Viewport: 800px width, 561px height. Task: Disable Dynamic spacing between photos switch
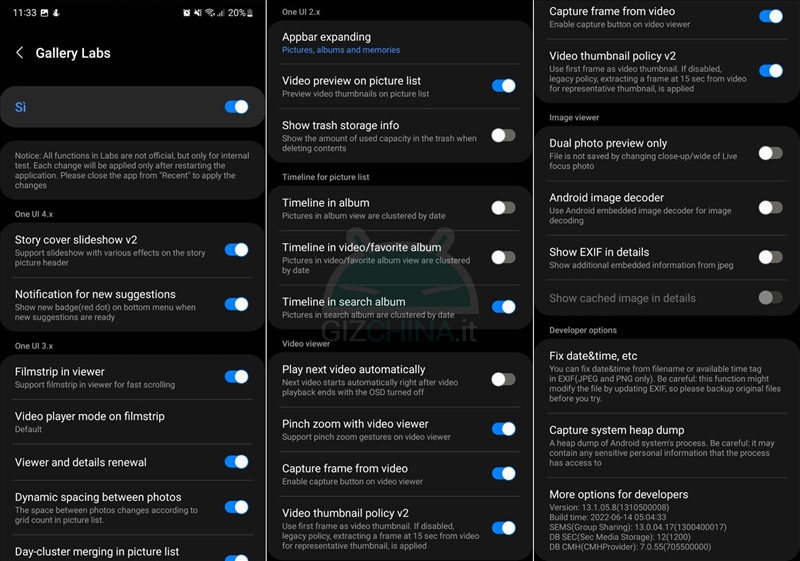(236, 507)
